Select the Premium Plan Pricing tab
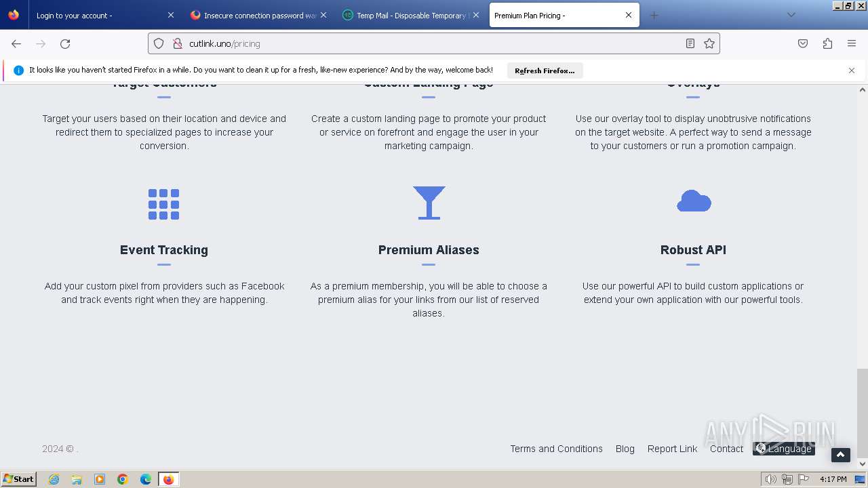The height and width of the screenshot is (488, 868). click(x=564, y=15)
